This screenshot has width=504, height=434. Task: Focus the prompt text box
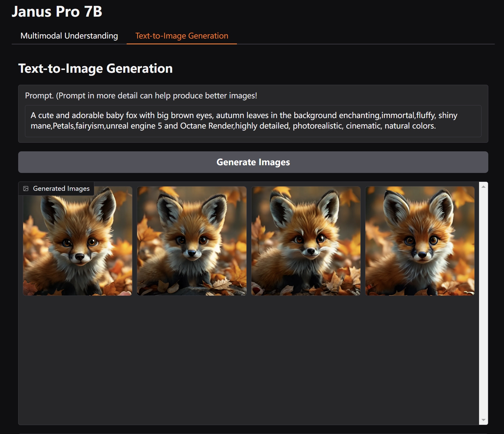tap(253, 121)
